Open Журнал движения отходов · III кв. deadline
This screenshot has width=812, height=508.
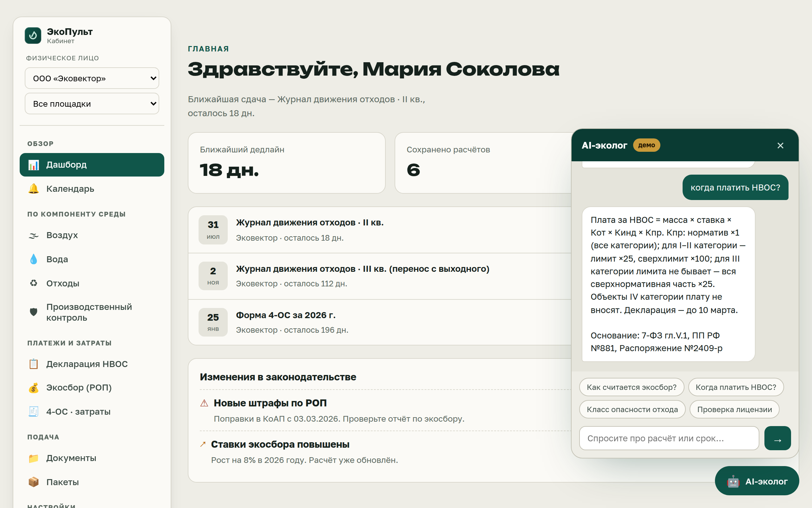(x=379, y=276)
